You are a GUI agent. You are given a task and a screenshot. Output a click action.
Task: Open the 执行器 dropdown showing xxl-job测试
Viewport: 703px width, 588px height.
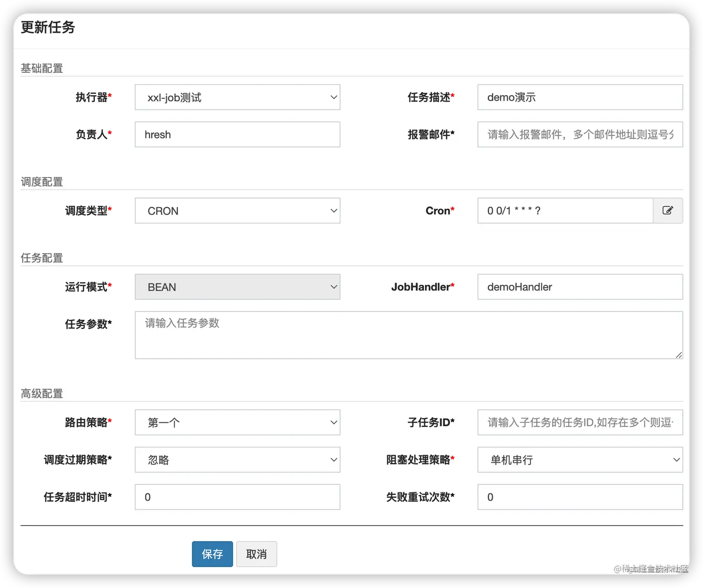coord(238,97)
